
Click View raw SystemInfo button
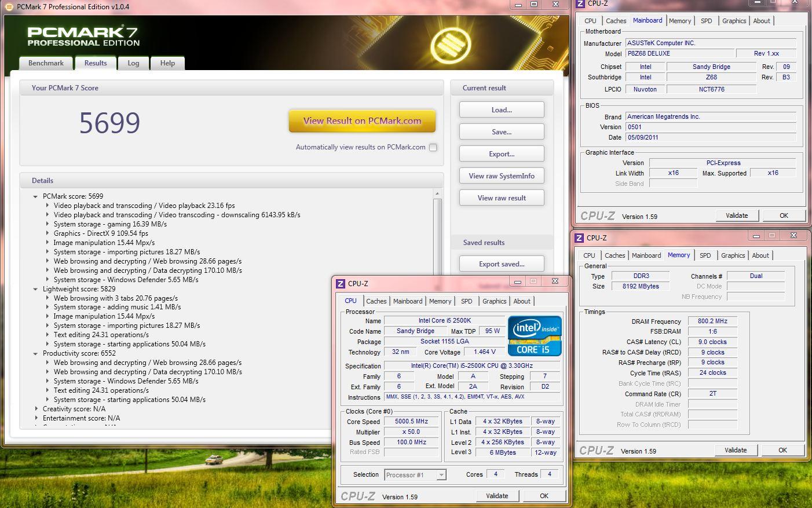click(x=502, y=176)
